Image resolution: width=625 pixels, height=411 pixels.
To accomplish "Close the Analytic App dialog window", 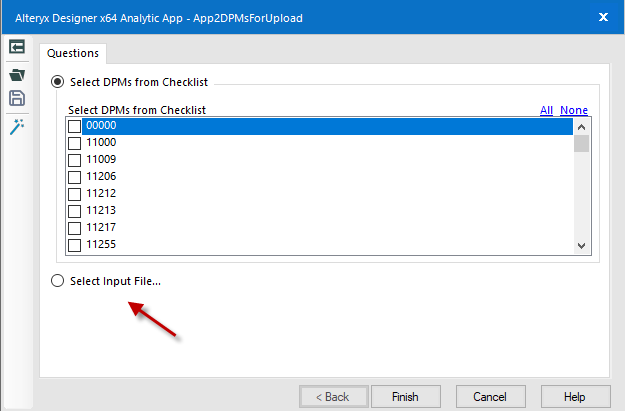I will 602,17.
